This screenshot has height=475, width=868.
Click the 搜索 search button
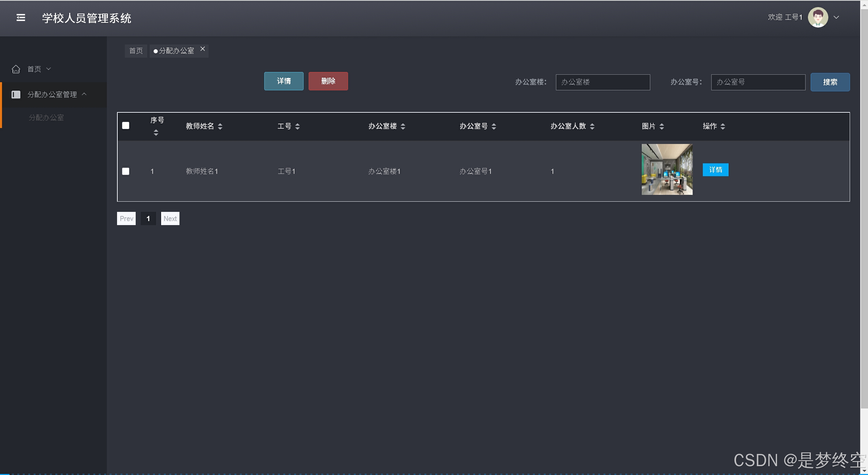point(830,82)
